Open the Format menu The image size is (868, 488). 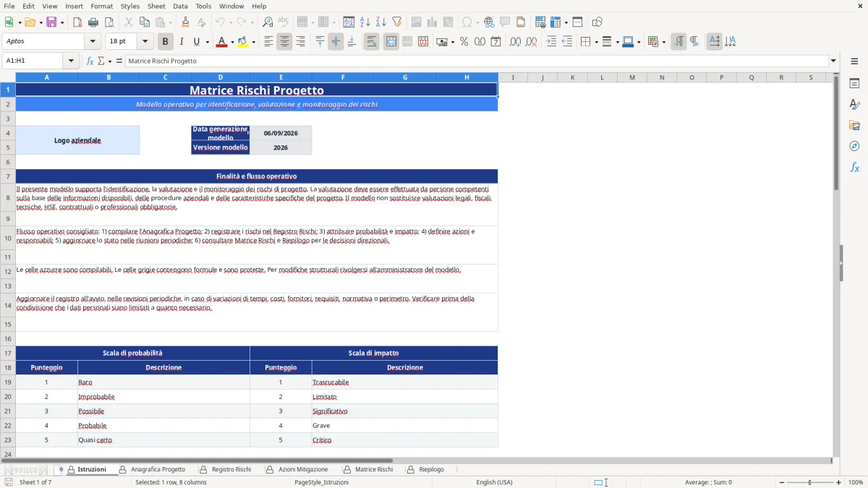coord(101,6)
